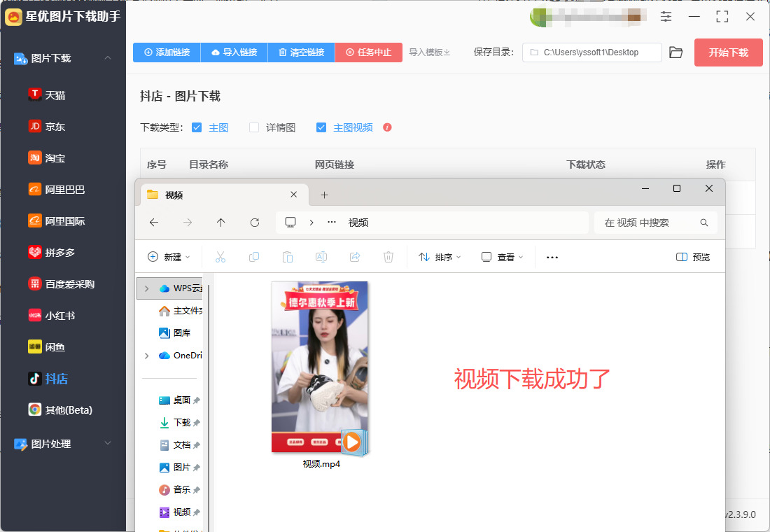This screenshot has height=532, width=770.
Task: Select 阿里国际 in sidebar
Action: 57,220
